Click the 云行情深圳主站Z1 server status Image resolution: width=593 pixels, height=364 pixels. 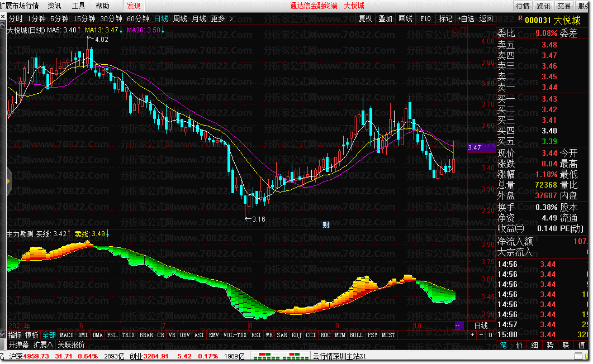pos(339,356)
